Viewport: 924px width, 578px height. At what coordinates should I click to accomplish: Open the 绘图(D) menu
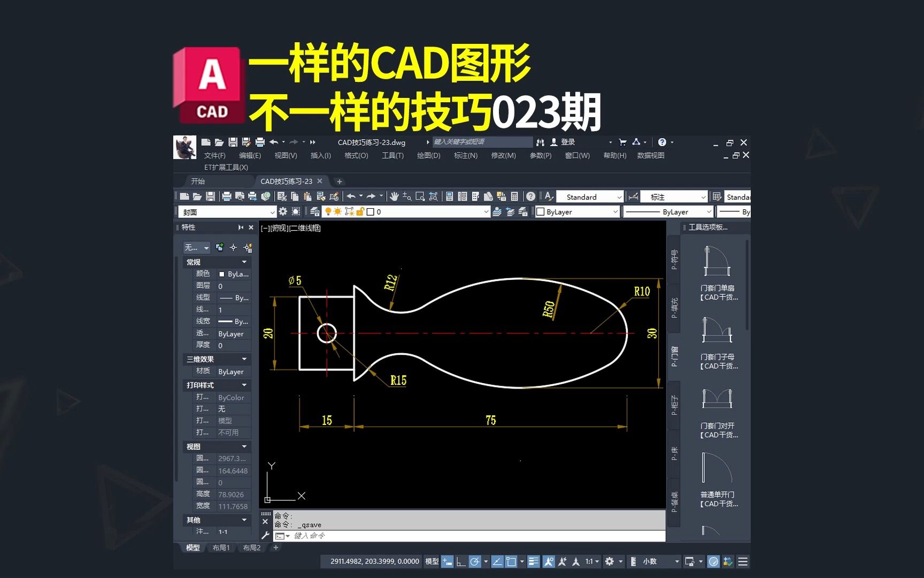[428, 155]
